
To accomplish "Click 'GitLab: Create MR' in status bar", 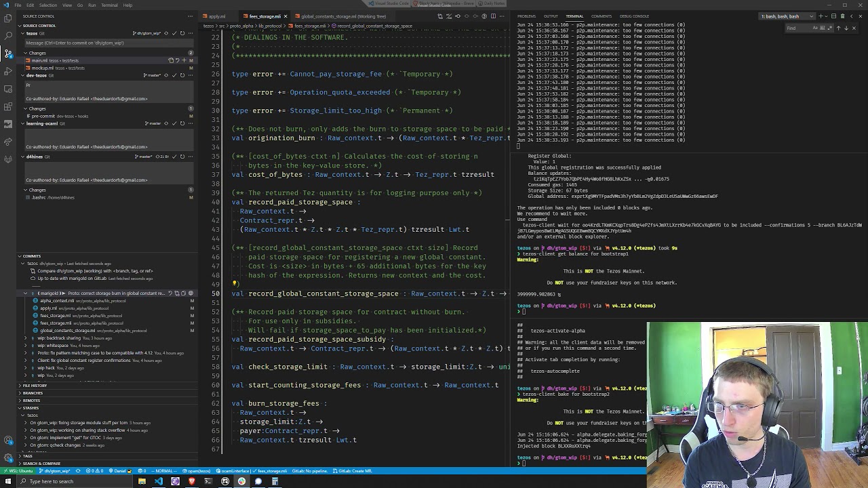I will 353,471.
